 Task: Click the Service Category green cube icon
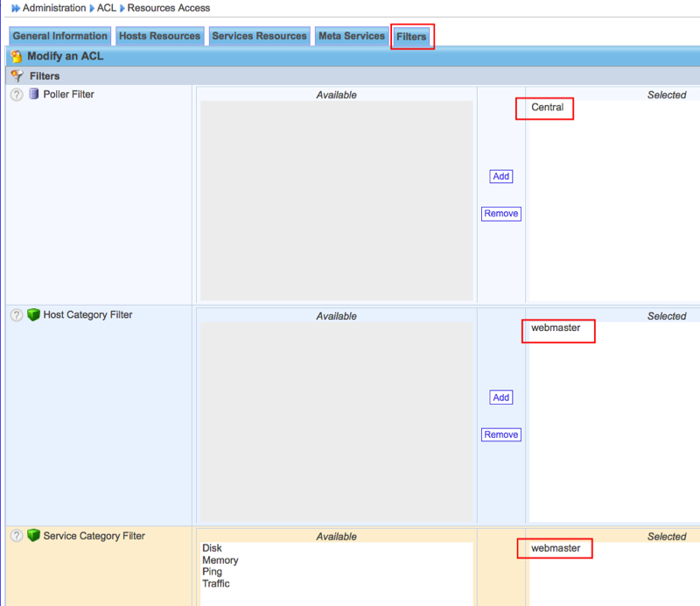pos(34,536)
